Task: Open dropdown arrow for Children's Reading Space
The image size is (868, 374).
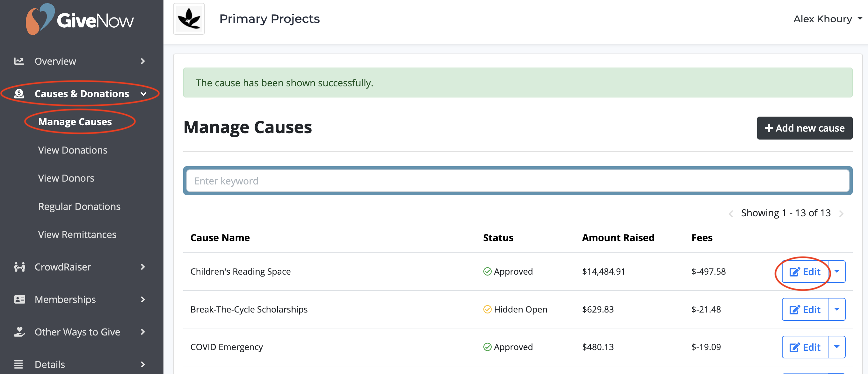Action: 837,271
